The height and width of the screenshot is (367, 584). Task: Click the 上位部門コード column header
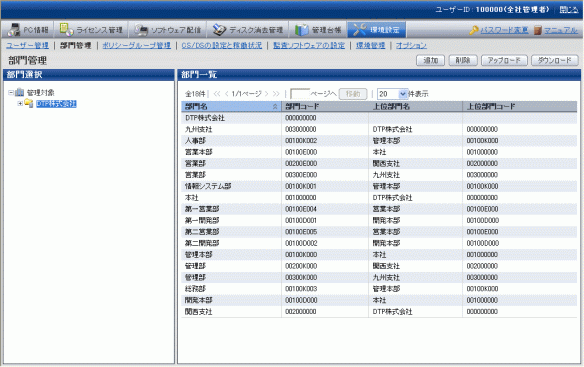click(x=520, y=107)
